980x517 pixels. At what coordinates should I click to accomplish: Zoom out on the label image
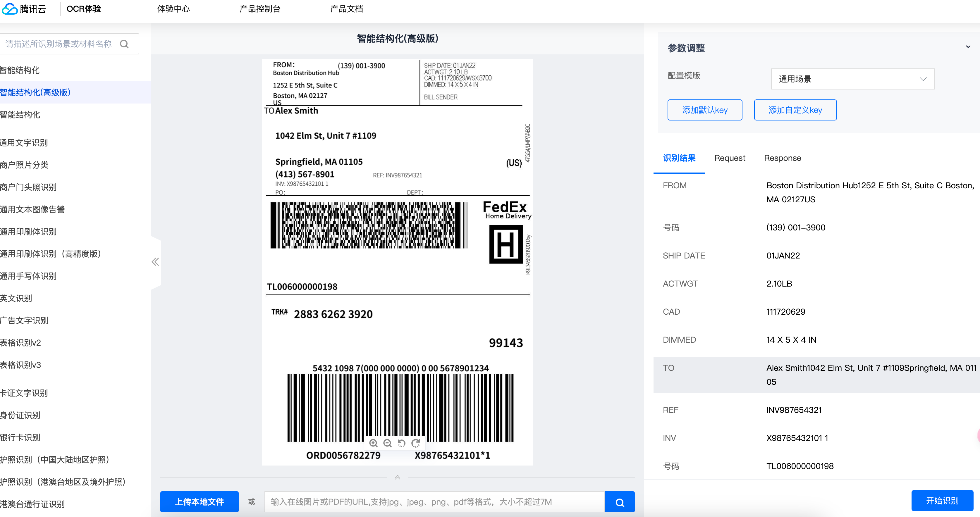coord(387,443)
